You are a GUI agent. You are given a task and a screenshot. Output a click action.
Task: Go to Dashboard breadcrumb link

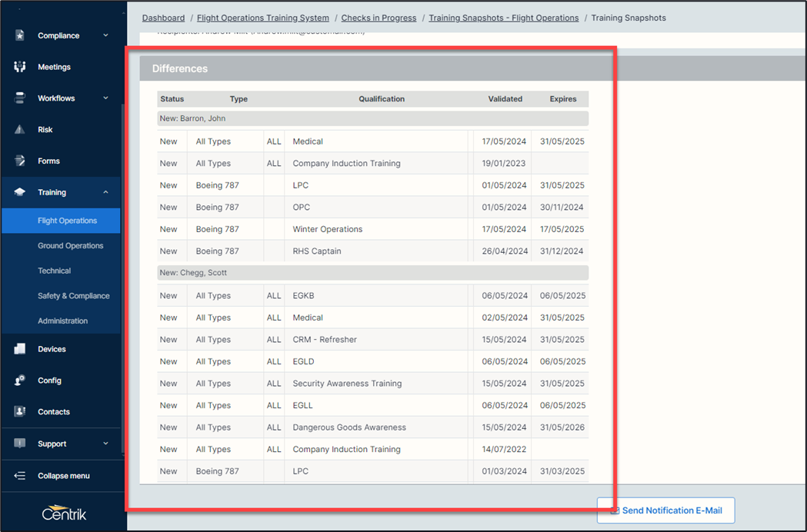click(163, 18)
